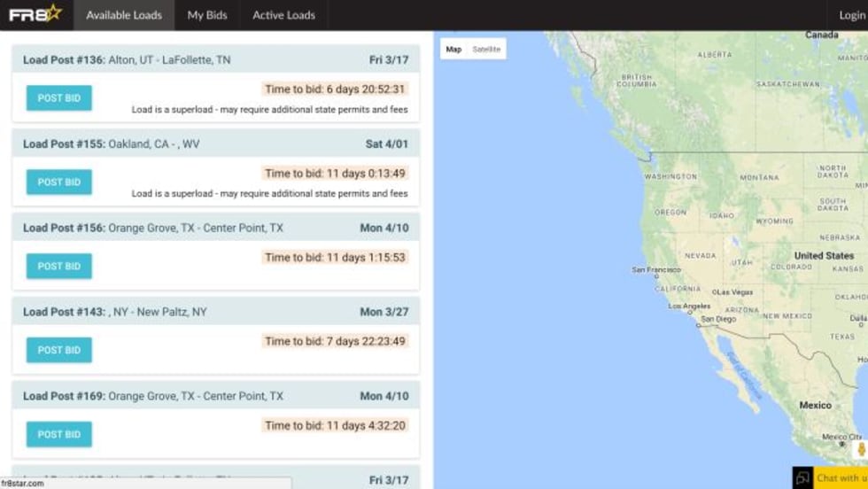Open the Available Loads tab
Viewport: 868px width, 489px height.
coord(124,15)
